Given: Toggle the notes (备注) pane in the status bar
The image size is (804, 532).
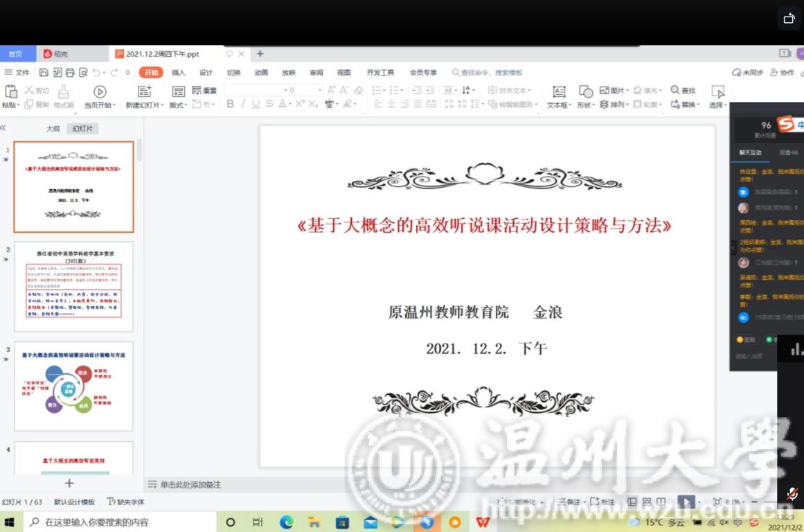Looking at the screenshot, I should tap(570, 502).
